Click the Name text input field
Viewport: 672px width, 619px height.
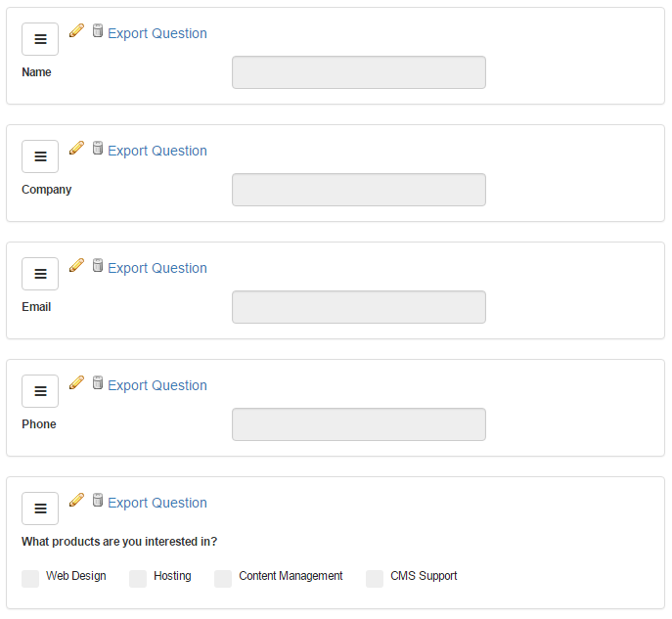tap(358, 72)
